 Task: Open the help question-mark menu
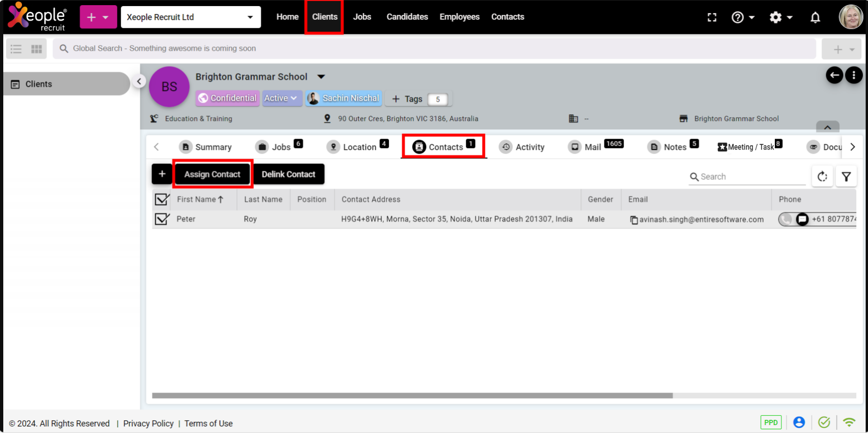[743, 17]
